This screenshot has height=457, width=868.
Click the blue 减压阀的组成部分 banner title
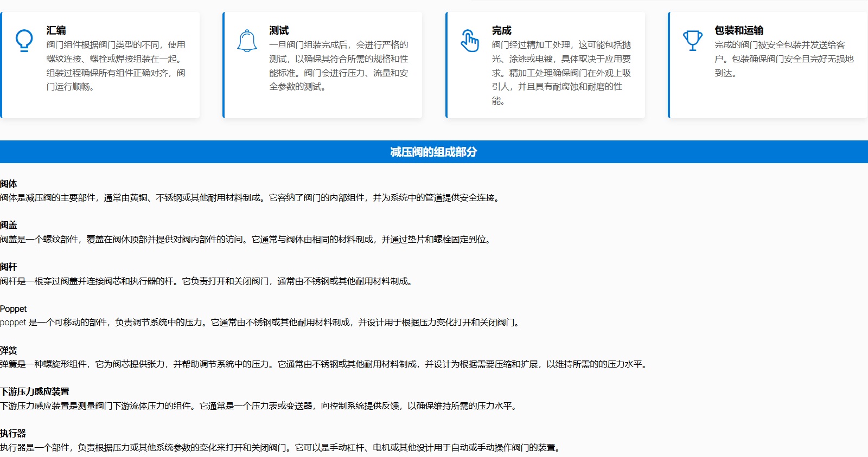tap(433, 152)
